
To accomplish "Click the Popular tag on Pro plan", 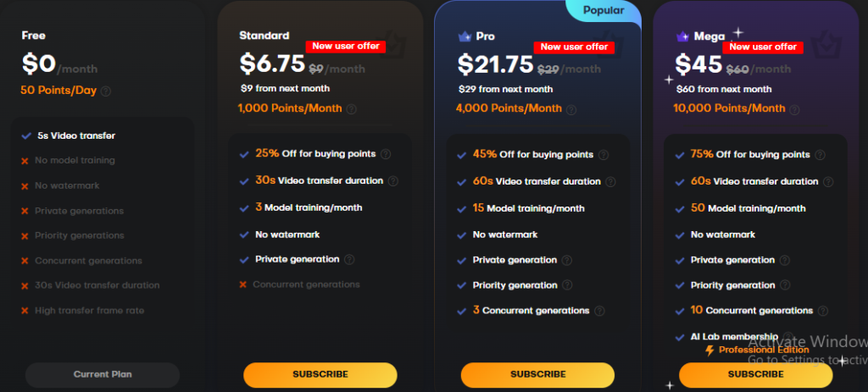I will (604, 10).
